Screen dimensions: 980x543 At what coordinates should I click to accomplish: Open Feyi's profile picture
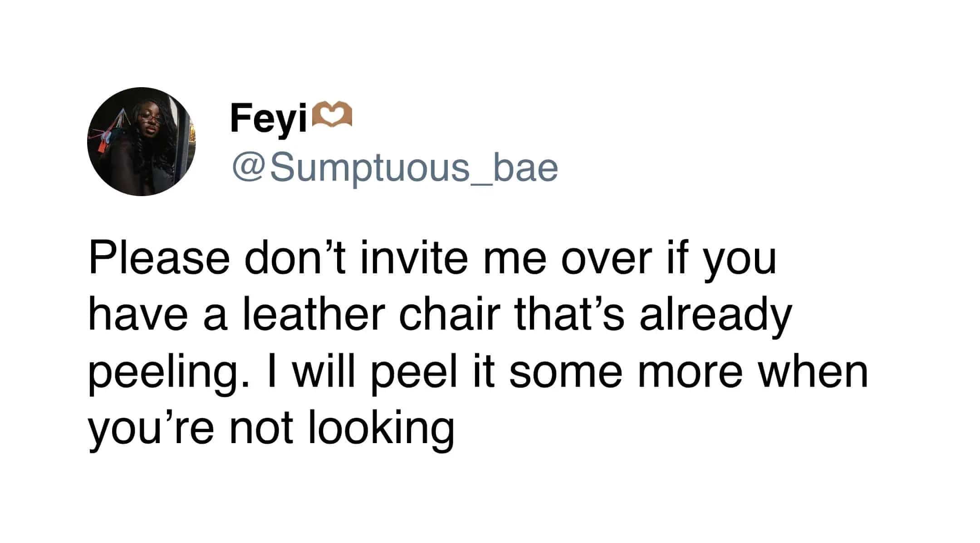click(141, 142)
